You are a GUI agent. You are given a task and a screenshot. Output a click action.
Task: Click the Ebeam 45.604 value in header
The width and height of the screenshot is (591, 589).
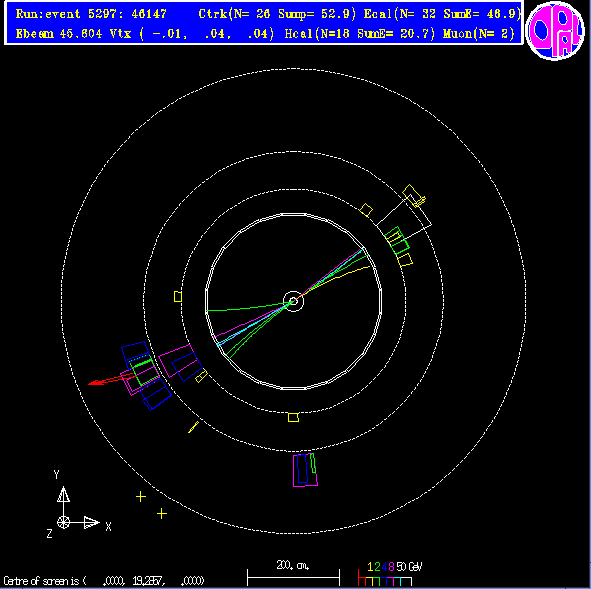point(59,34)
